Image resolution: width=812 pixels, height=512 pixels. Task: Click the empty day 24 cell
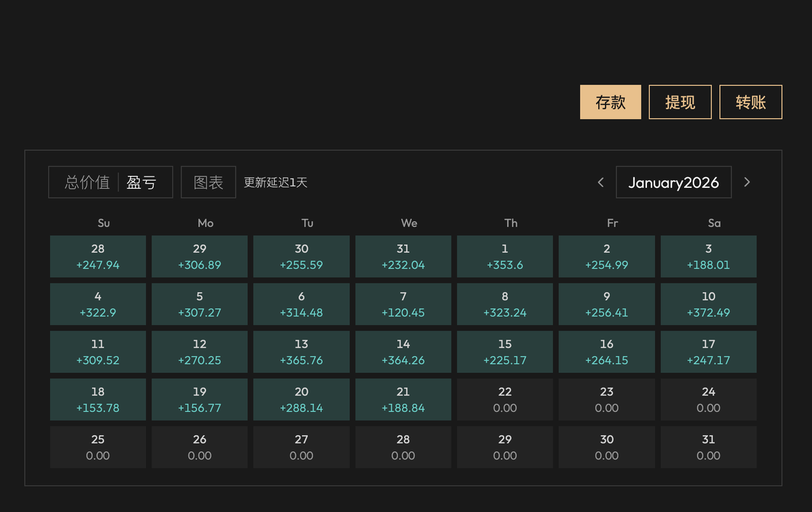tap(708, 400)
